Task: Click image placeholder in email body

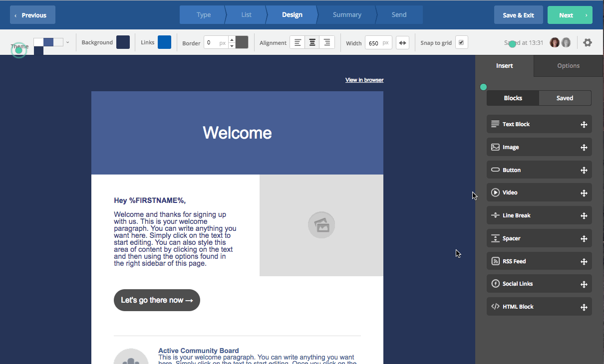Action: [321, 225]
